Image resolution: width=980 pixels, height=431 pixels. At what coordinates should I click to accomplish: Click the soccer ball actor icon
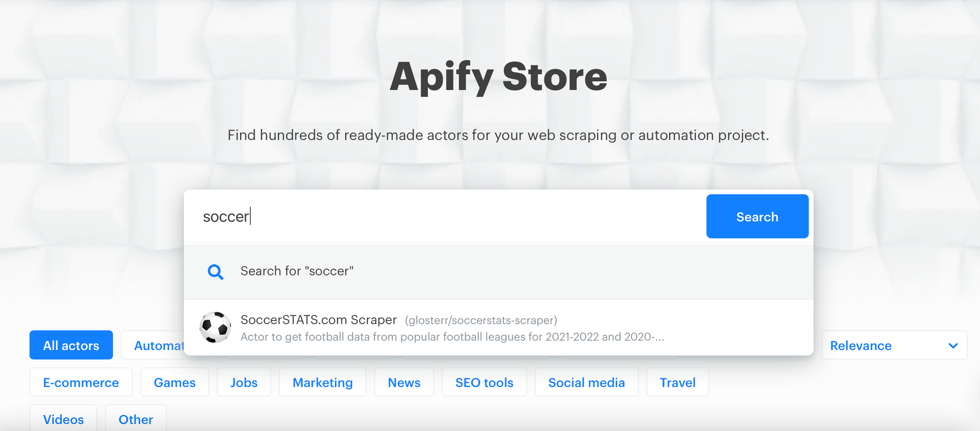click(215, 327)
